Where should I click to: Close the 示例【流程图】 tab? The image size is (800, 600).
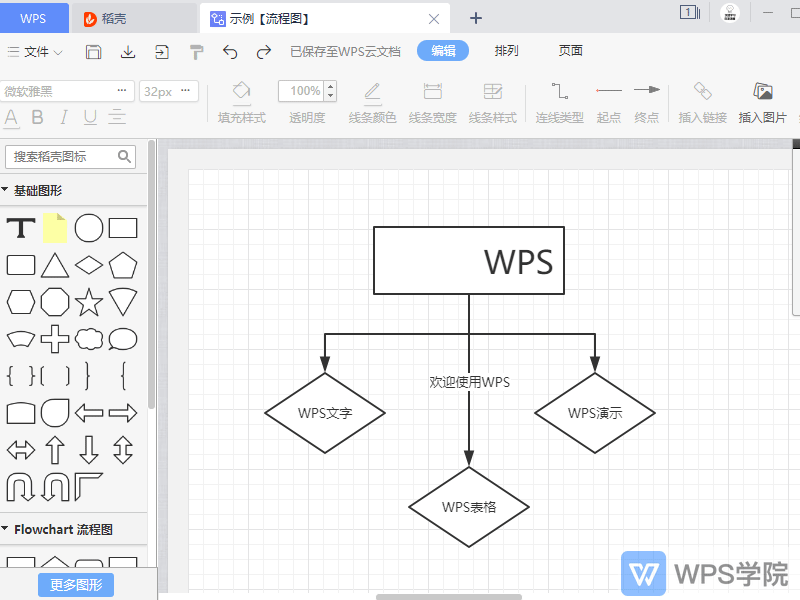click(x=434, y=19)
